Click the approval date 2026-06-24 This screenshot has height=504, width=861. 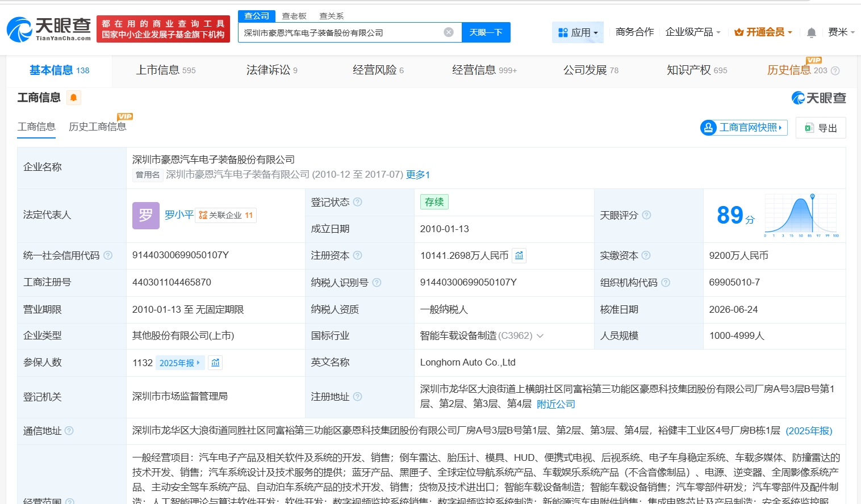(734, 309)
